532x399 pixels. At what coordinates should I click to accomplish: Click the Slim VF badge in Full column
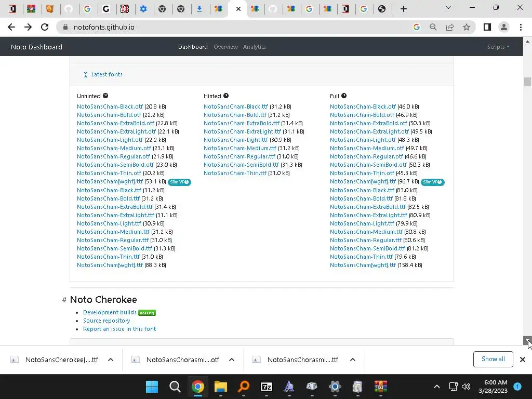point(433,182)
